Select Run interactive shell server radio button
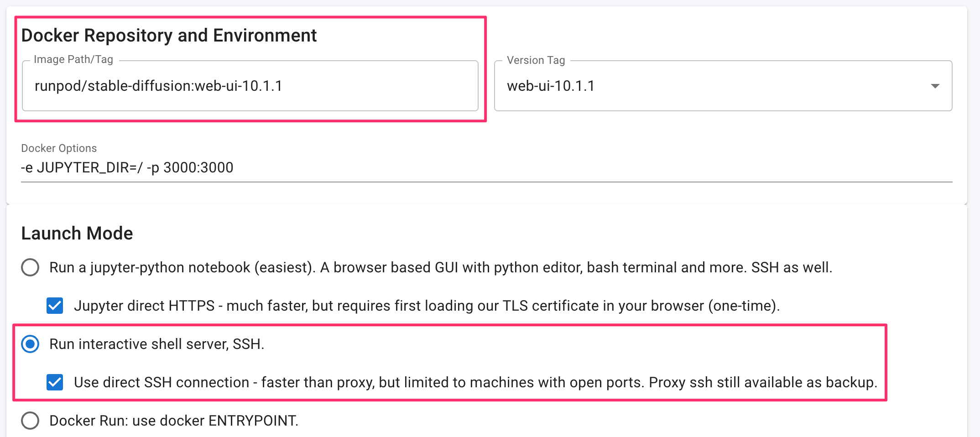980x437 pixels. 30,344
